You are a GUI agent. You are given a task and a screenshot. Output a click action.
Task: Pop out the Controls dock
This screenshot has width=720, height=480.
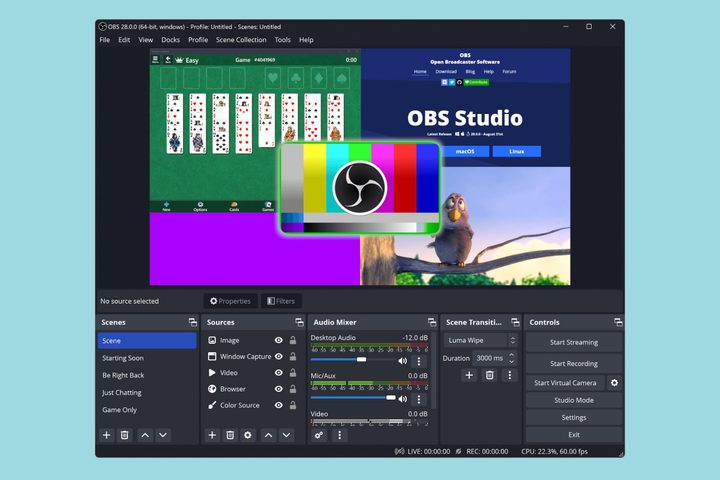[x=618, y=322]
